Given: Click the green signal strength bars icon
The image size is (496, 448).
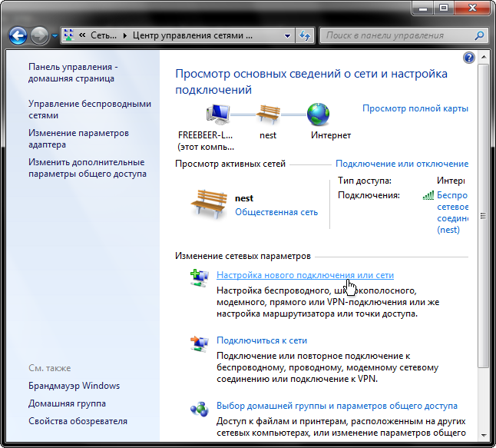Looking at the screenshot, I should pyautogui.click(x=428, y=195).
